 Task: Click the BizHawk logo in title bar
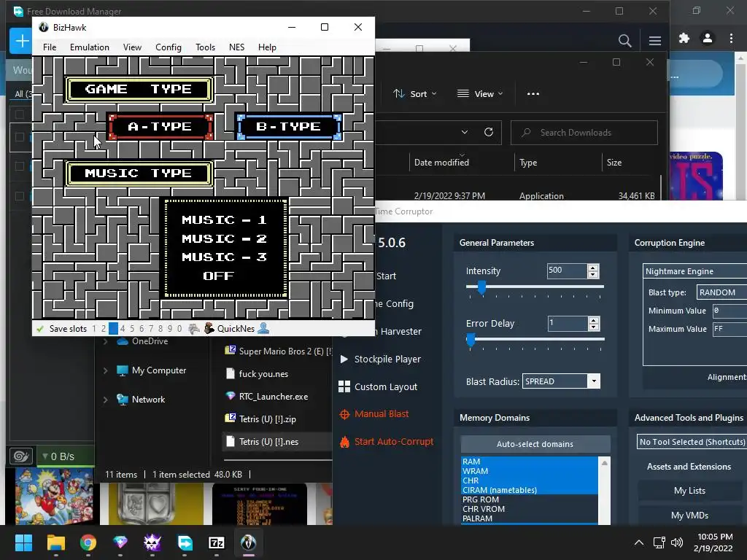coord(44,27)
